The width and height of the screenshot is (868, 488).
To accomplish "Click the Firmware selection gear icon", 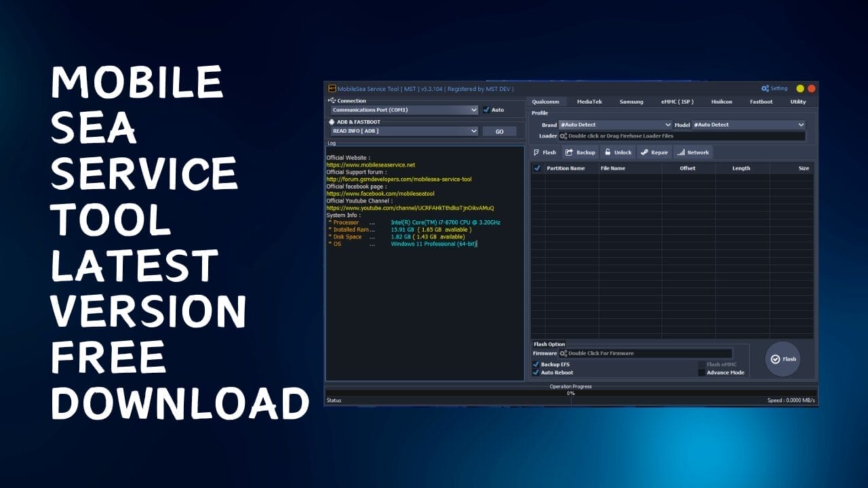I will click(564, 353).
